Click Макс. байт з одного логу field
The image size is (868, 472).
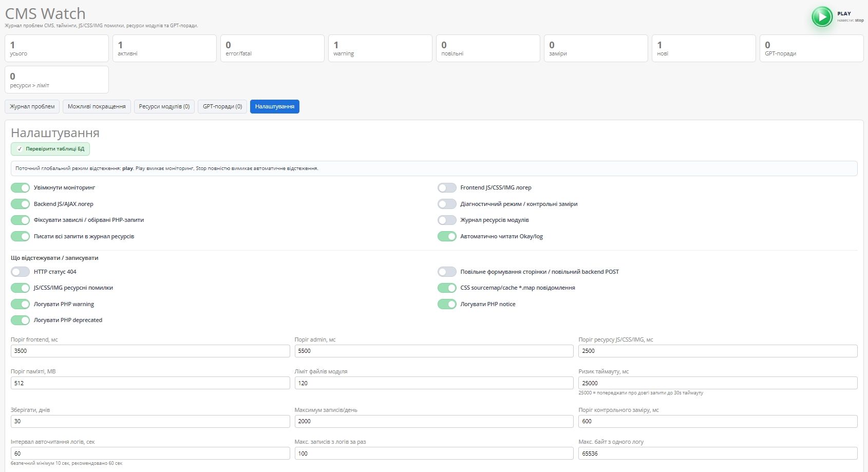(718, 454)
